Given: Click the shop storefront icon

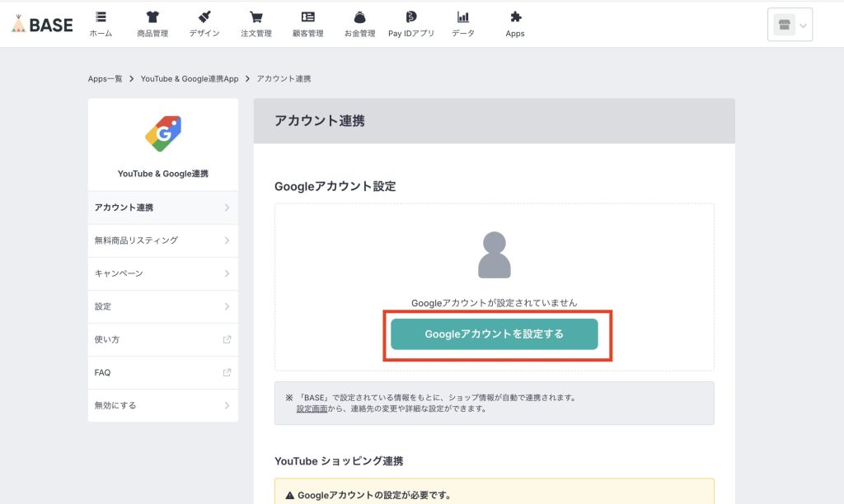Looking at the screenshot, I should 785,25.
